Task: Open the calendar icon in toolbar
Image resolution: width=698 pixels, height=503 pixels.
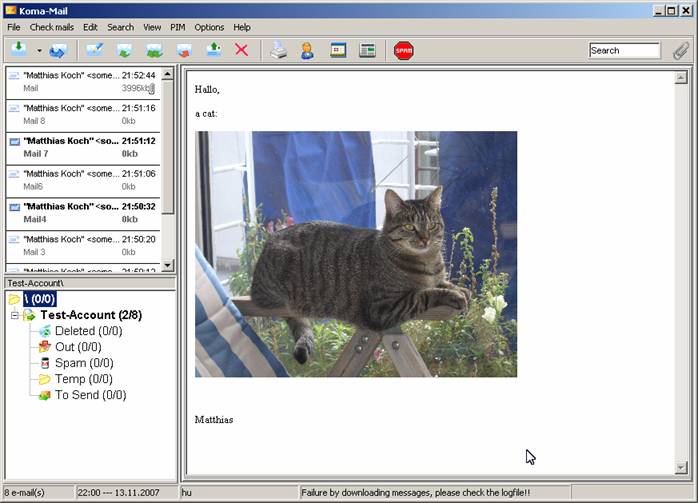Action: [338, 50]
